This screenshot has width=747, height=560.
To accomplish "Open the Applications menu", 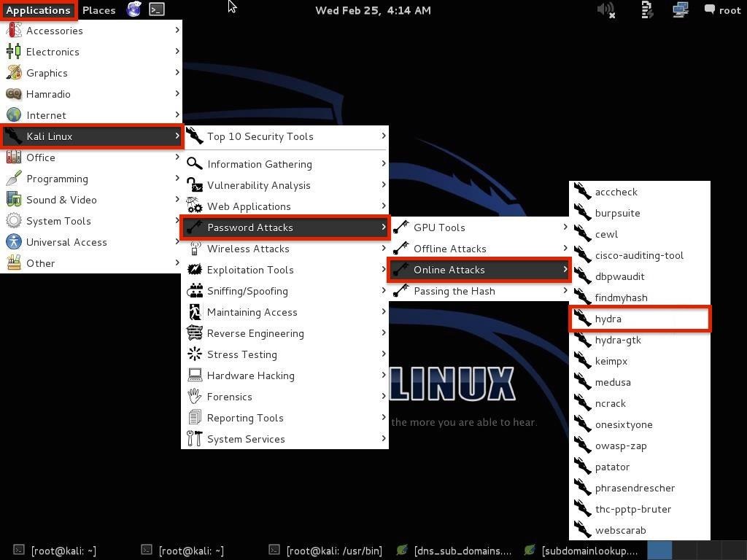I will coord(38,10).
